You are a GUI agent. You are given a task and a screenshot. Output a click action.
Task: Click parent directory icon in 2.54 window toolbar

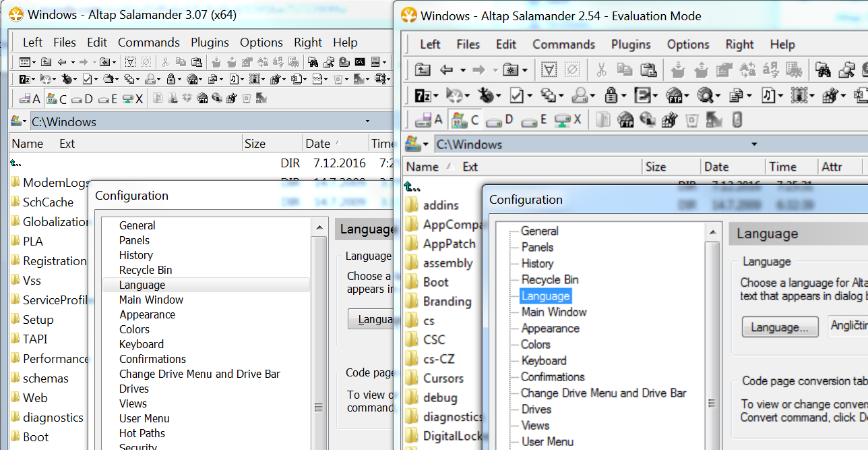coord(423,69)
